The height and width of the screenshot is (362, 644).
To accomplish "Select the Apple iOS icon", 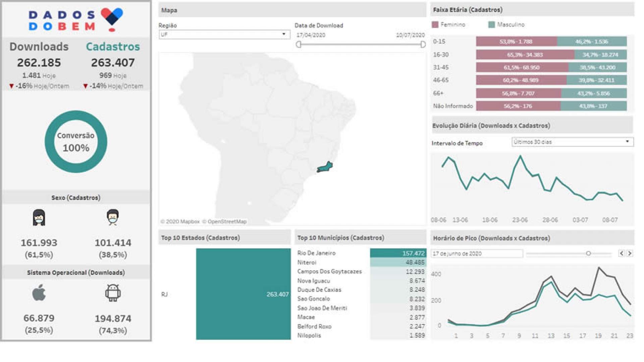I will click(x=39, y=293).
